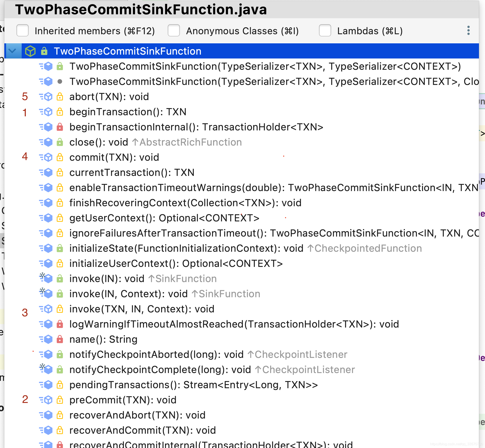Image resolution: width=485 pixels, height=448 pixels.
Task: Click method icon next to abort(TXN)
Action: (46, 97)
